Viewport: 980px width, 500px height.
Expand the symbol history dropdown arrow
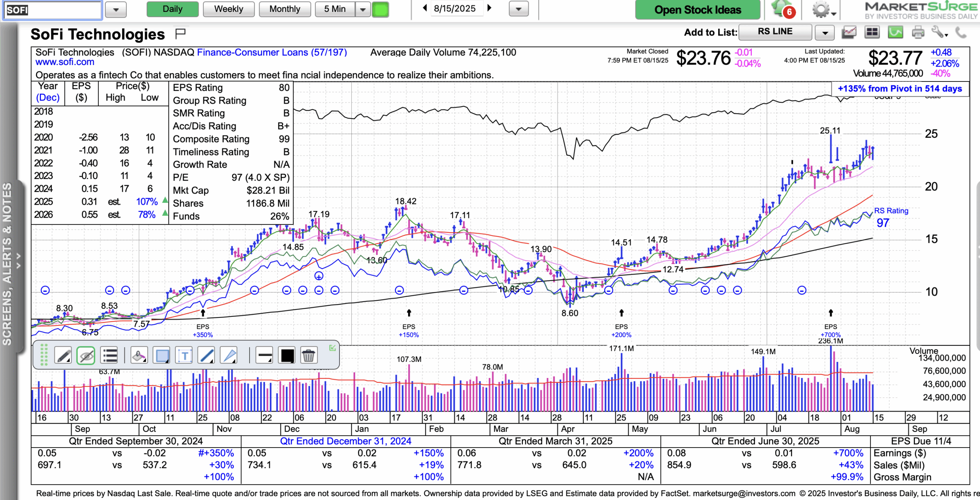pyautogui.click(x=116, y=10)
